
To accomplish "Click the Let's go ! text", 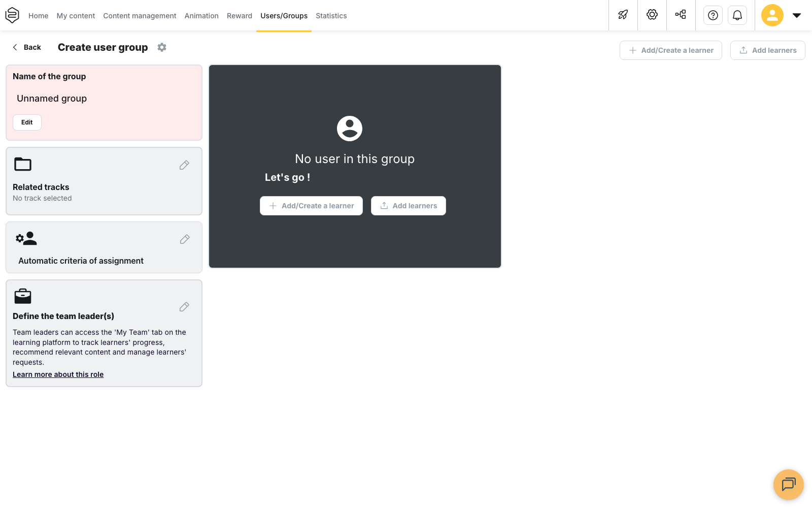I will point(287,177).
